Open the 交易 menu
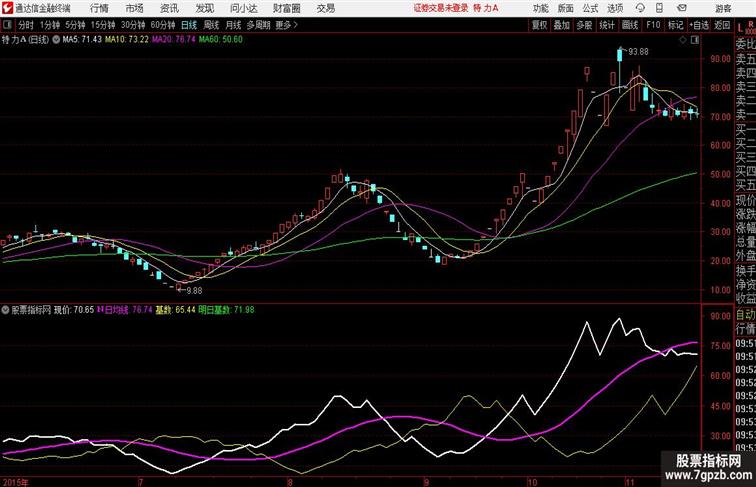The width and height of the screenshot is (756, 487). [x=326, y=8]
